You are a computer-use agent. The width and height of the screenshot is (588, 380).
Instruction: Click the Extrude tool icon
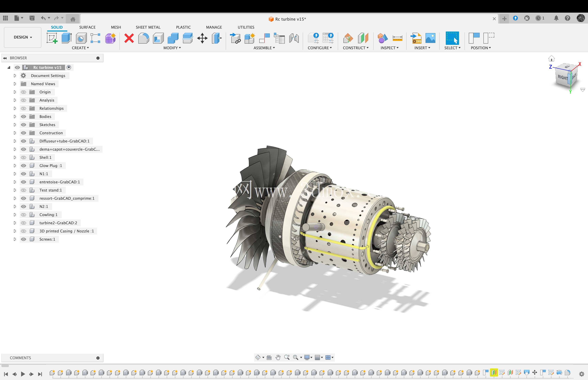(66, 38)
